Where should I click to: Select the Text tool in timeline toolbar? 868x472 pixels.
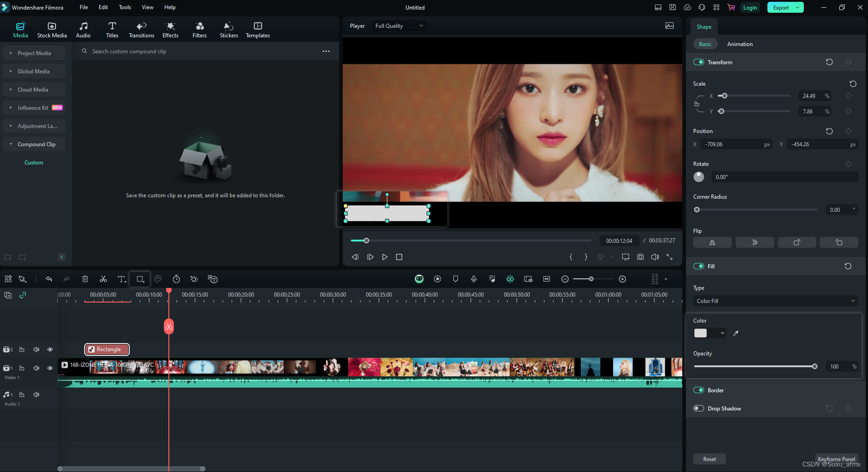(122, 279)
